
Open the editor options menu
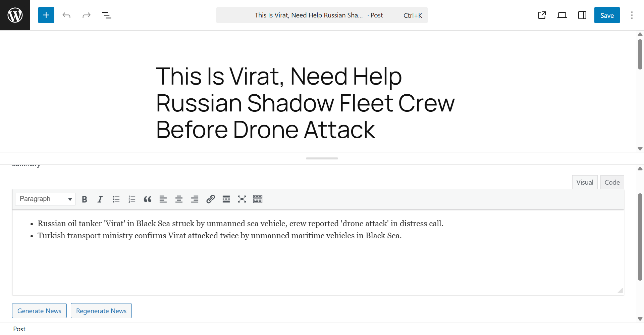[632, 15]
